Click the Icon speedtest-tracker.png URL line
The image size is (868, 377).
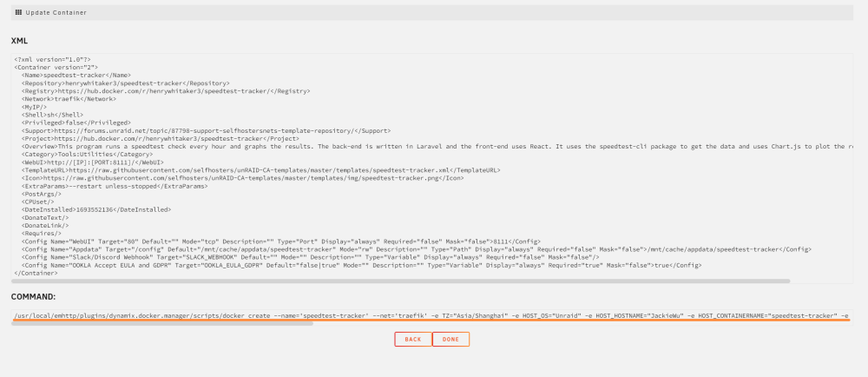pyautogui.click(x=242, y=178)
